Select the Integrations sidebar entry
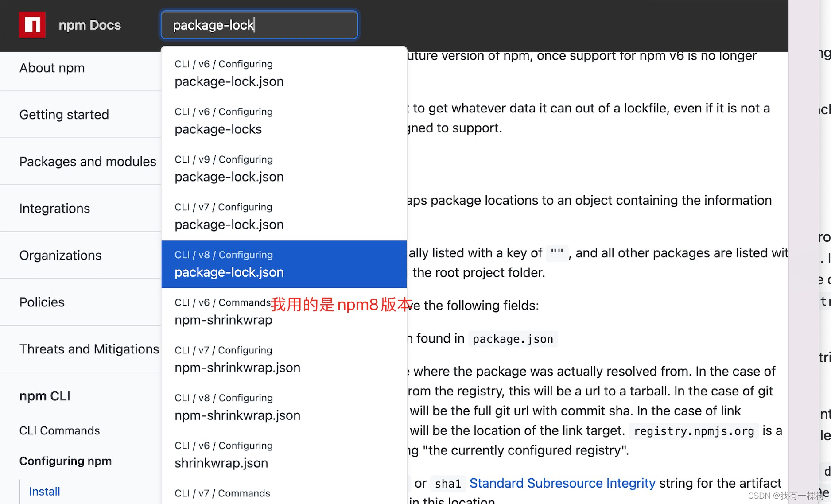Image resolution: width=831 pixels, height=504 pixels. [54, 208]
